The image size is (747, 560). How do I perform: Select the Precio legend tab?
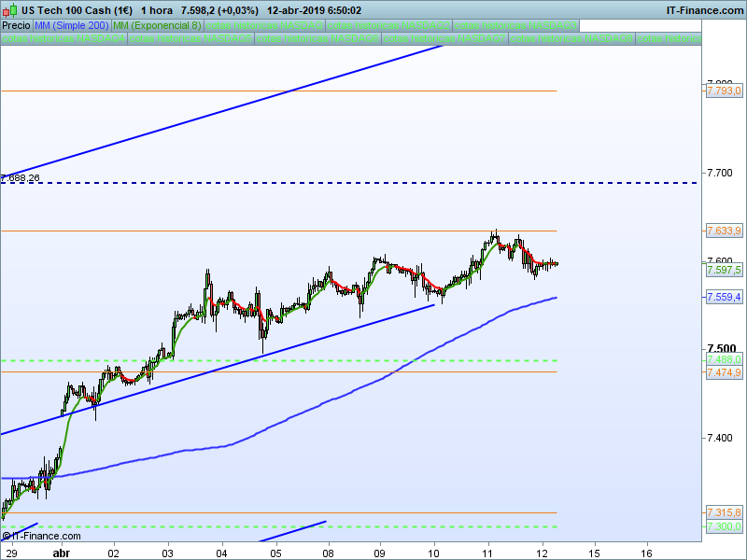(x=17, y=25)
